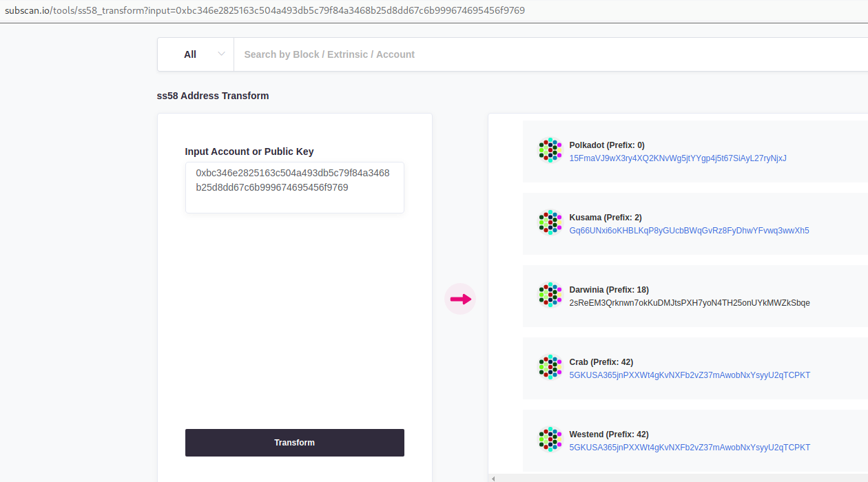This screenshot has height=482, width=868.
Task: Expand the search category chevron
Action: point(221,54)
